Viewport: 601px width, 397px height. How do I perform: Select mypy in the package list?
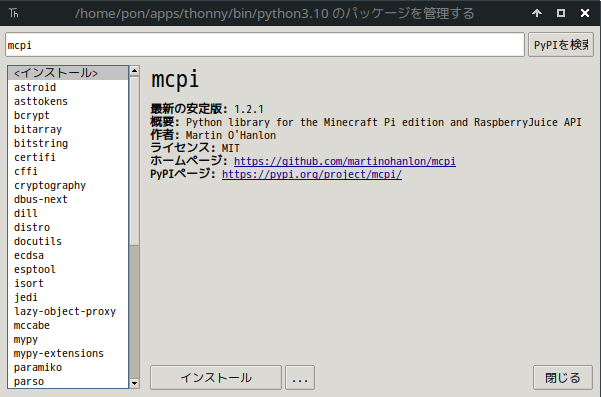point(68,340)
